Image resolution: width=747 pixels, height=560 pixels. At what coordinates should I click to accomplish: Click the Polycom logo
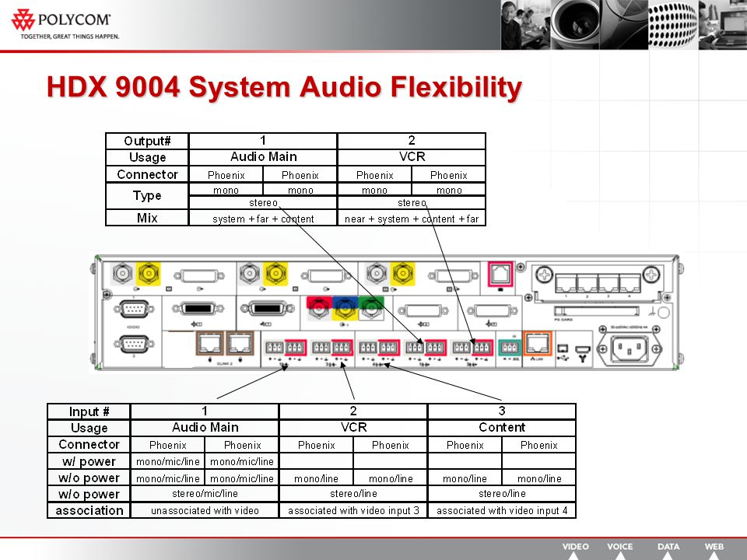pyautogui.click(x=61, y=20)
